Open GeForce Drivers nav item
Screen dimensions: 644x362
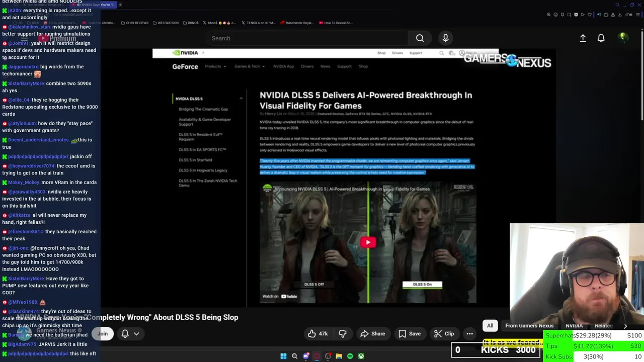(x=307, y=66)
